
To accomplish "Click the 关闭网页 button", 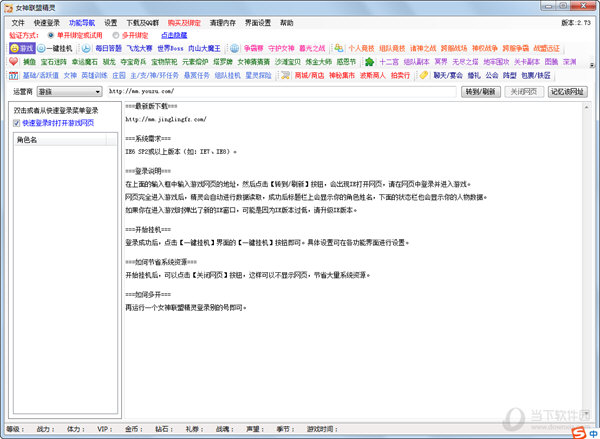I will coord(524,92).
